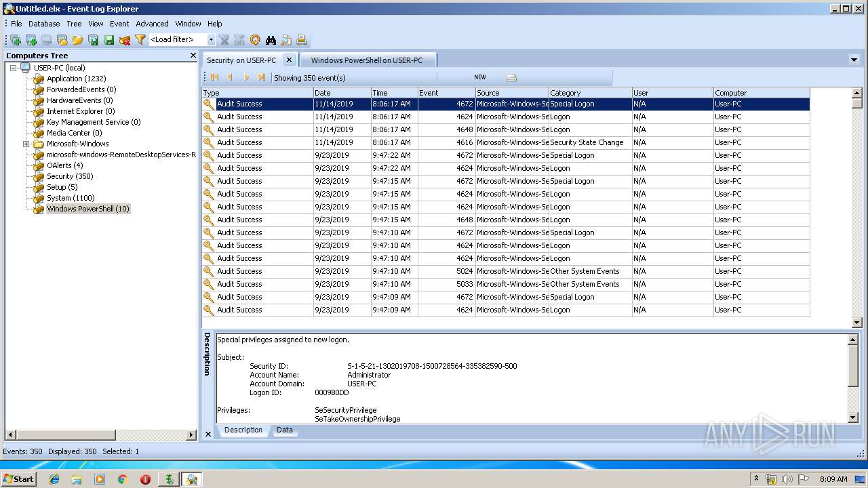
Task: Switch to Windows PowerShell on USER-PC tab
Action: 366,60
